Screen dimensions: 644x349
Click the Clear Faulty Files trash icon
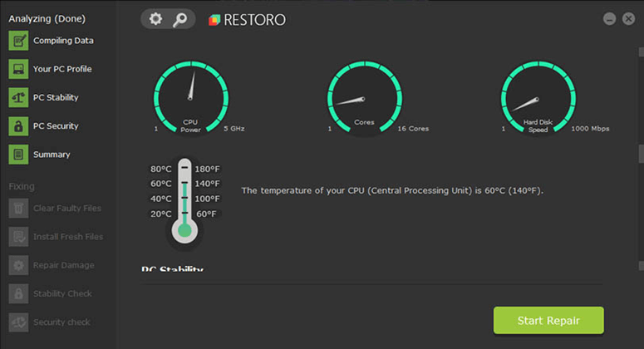(x=18, y=209)
